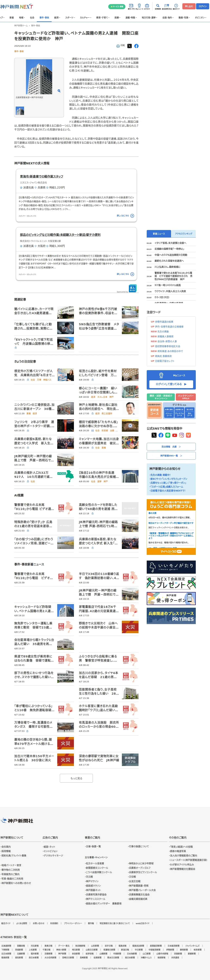
Task: Share the article on Facebook
Action: pos(136,46)
